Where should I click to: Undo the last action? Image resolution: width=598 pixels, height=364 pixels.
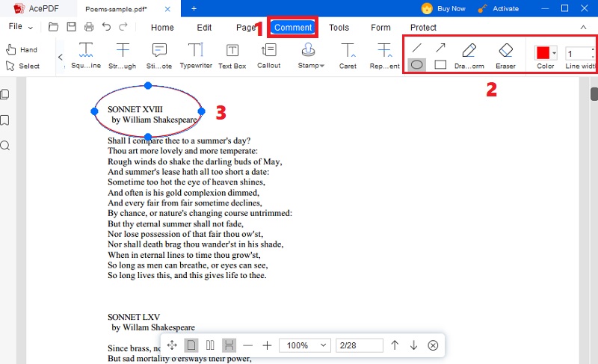coord(106,27)
